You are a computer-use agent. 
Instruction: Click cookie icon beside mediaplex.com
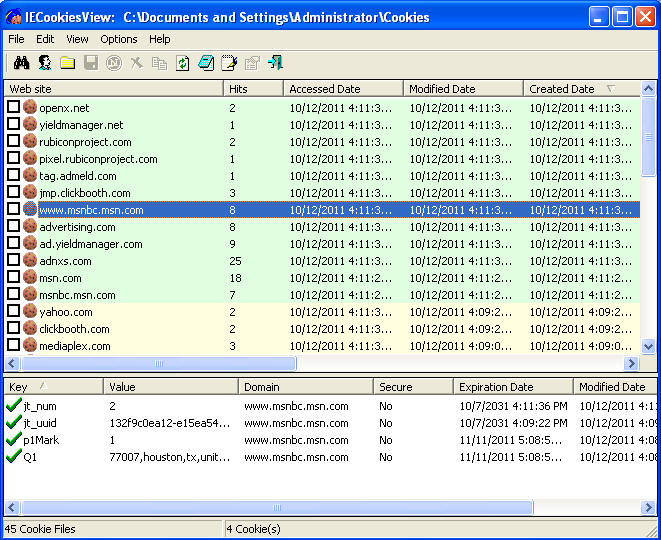30,345
